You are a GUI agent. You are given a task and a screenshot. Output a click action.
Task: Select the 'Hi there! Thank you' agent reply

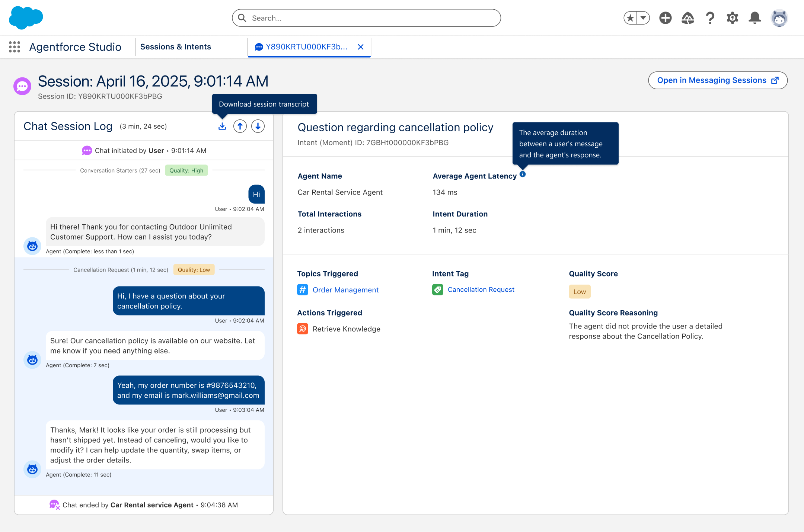(x=155, y=232)
